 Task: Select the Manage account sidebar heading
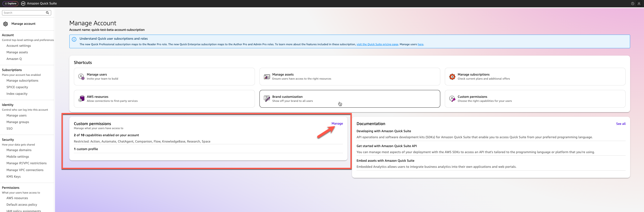(x=23, y=24)
